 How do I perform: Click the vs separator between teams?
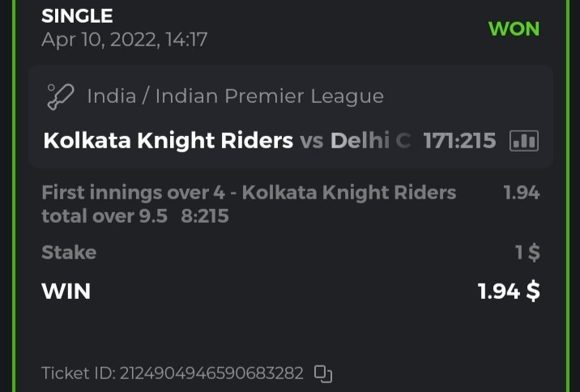(312, 141)
